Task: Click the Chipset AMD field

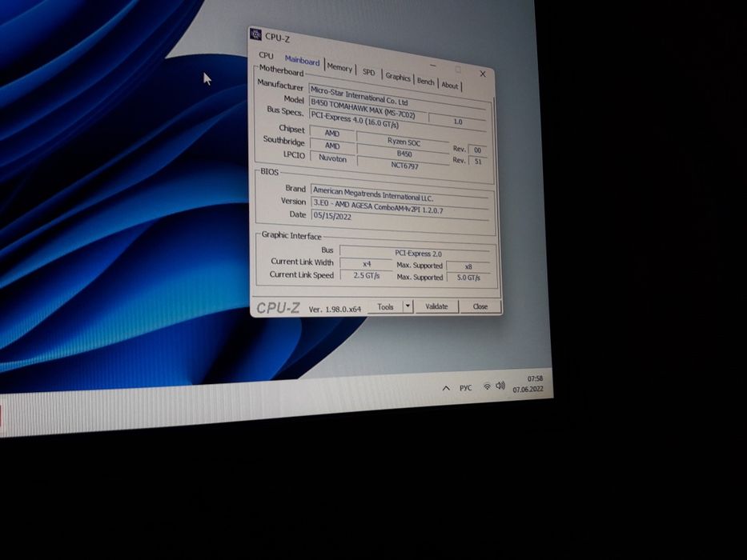Action: (x=332, y=133)
